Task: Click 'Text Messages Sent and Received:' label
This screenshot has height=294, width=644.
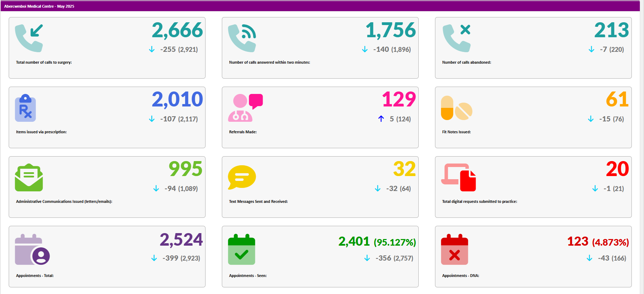Action: [258, 202]
